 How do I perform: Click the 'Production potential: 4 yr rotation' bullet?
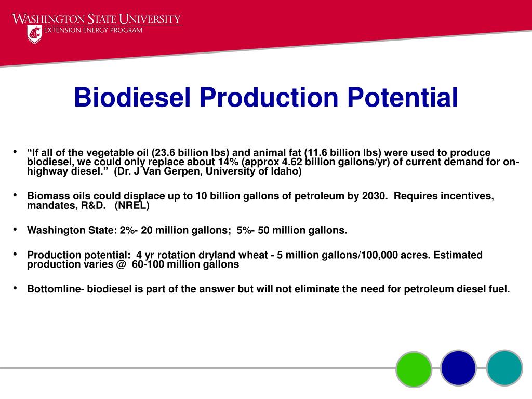click(255, 260)
